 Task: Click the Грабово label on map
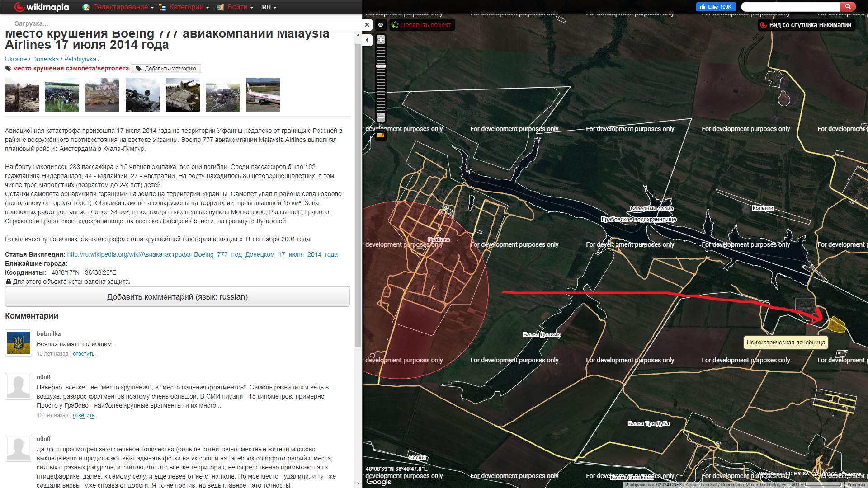coord(439,239)
